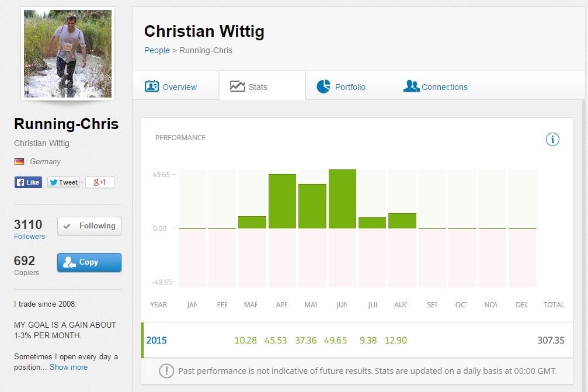Go to the People breadcrumb link
The image size is (588, 392).
(x=157, y=50)
